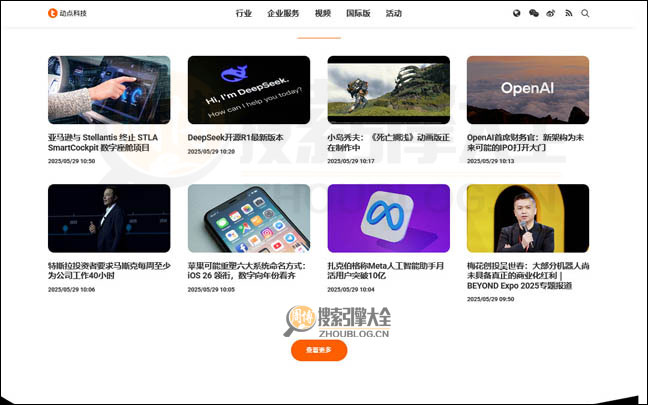
Task: Open the OpenAI clouds thumbnail
Action: coord(528,90)
